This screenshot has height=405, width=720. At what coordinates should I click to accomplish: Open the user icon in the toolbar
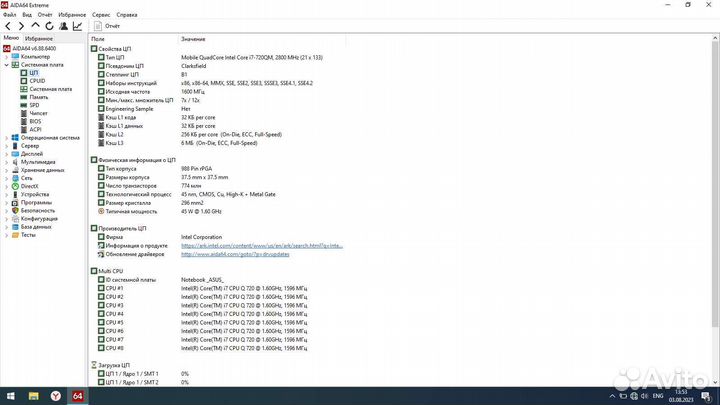click(63, 26)
